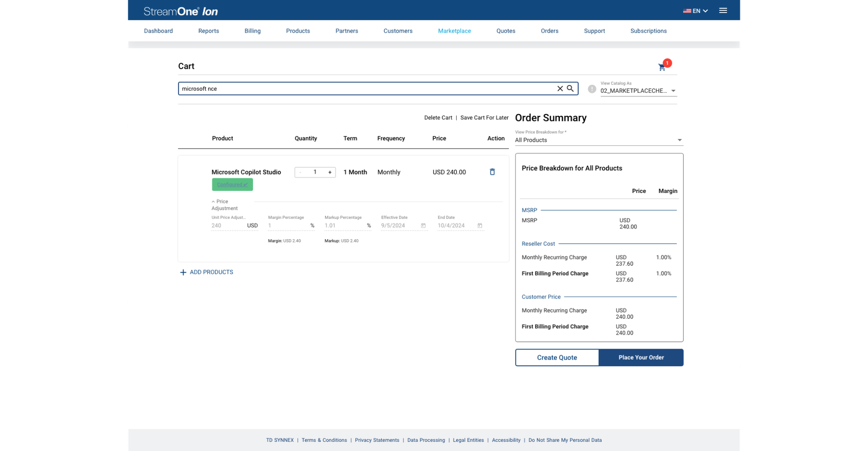Open the EN language dropdown
868x451 pixels.
(x=695, y=11)
